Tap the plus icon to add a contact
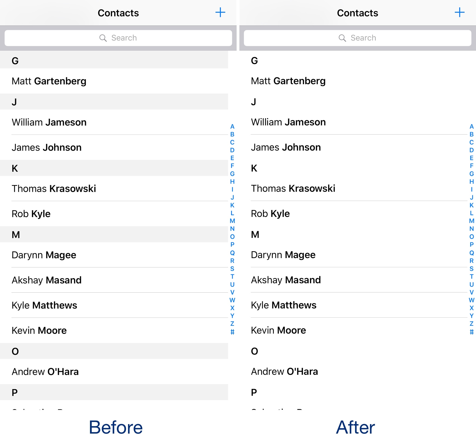 point(220,13)
